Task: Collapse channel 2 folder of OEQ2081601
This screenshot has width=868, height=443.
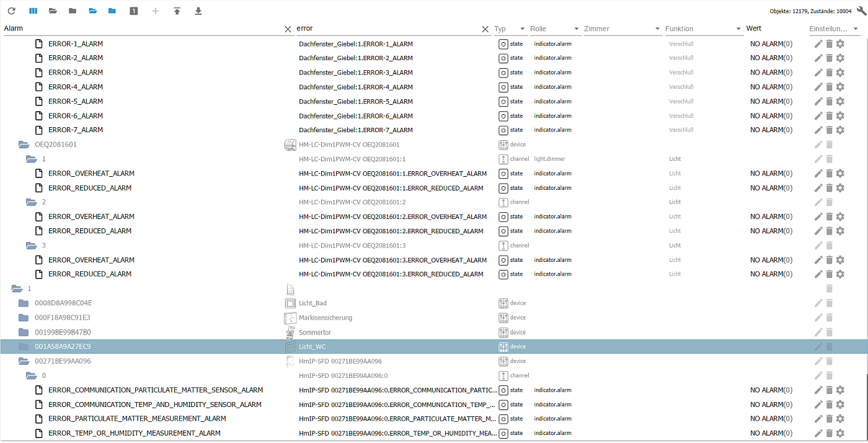Action: point(32,202)
